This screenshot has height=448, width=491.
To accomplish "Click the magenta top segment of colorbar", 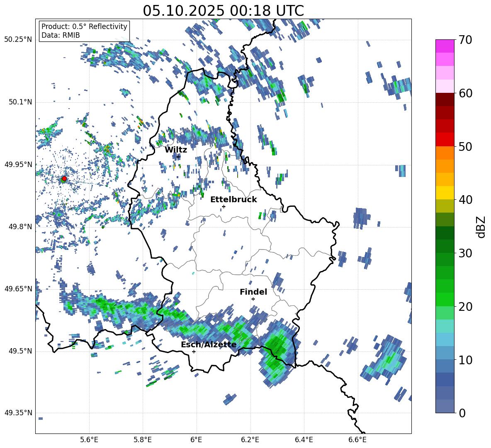I will (445, 46).
